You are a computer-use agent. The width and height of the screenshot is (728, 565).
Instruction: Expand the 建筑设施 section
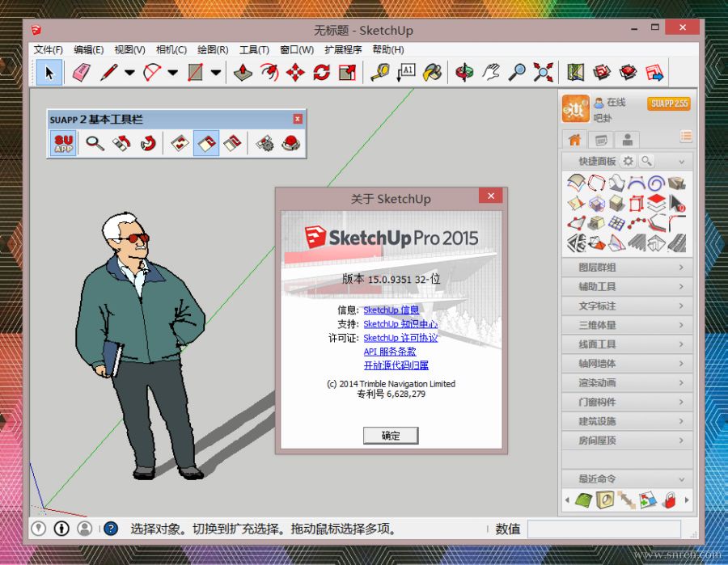pos(627,421)
